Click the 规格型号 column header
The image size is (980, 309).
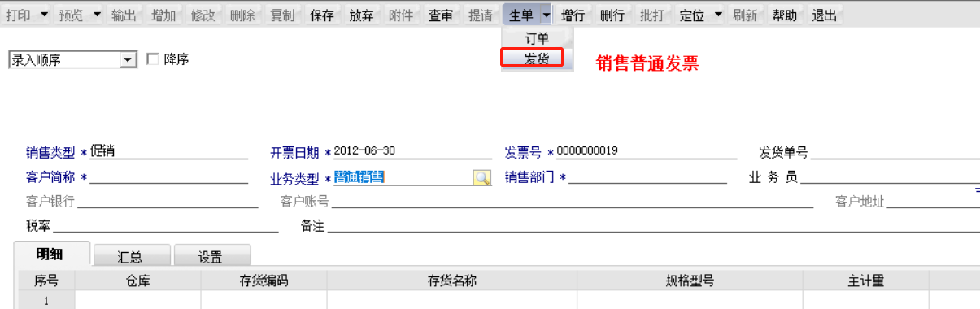[690, 281]
